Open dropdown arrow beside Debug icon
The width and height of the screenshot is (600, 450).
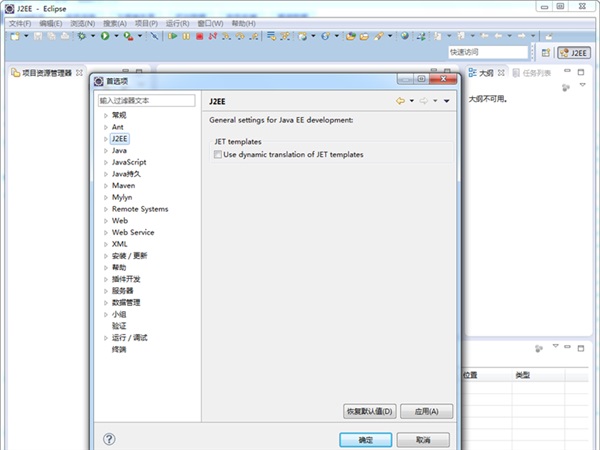point(93,36)
